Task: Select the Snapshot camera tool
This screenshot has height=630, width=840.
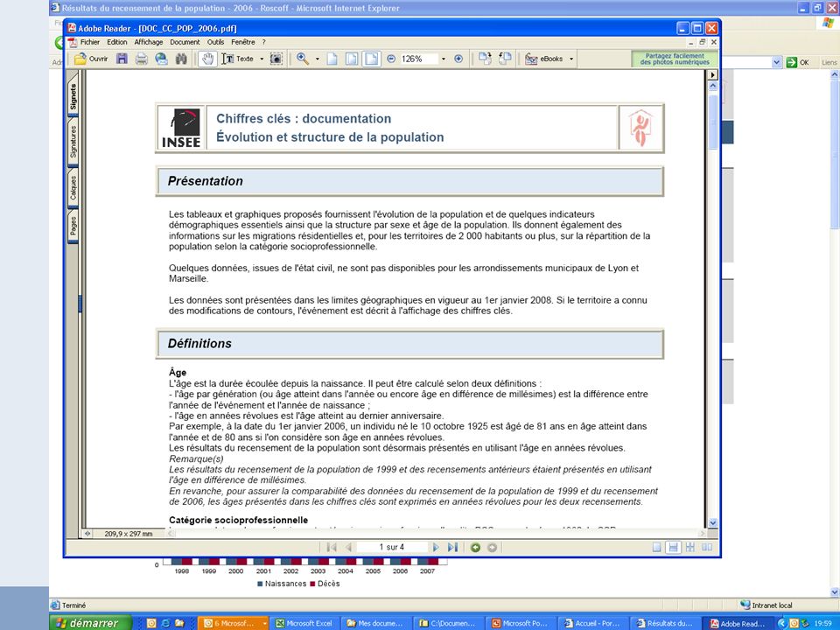Action: click(x=276, y=59)
